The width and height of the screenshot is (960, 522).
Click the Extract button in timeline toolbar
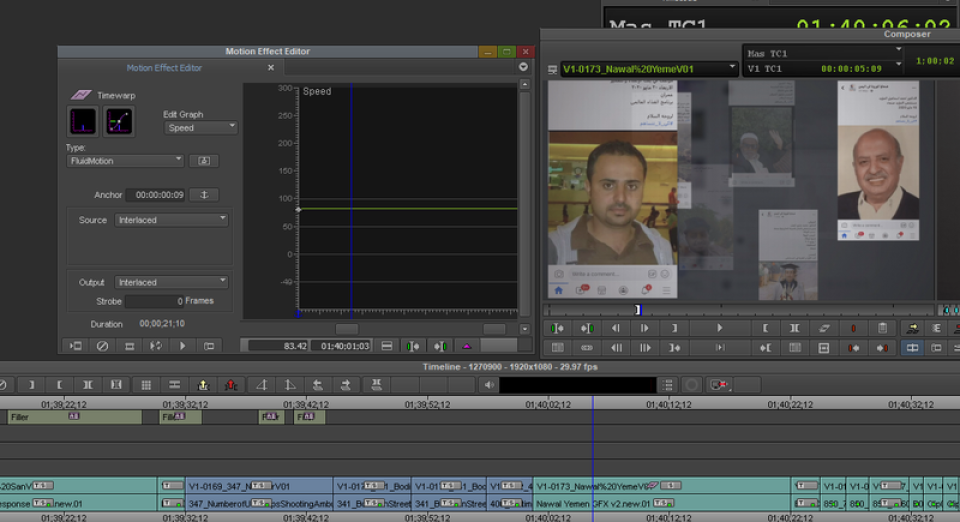pos(231,385)
